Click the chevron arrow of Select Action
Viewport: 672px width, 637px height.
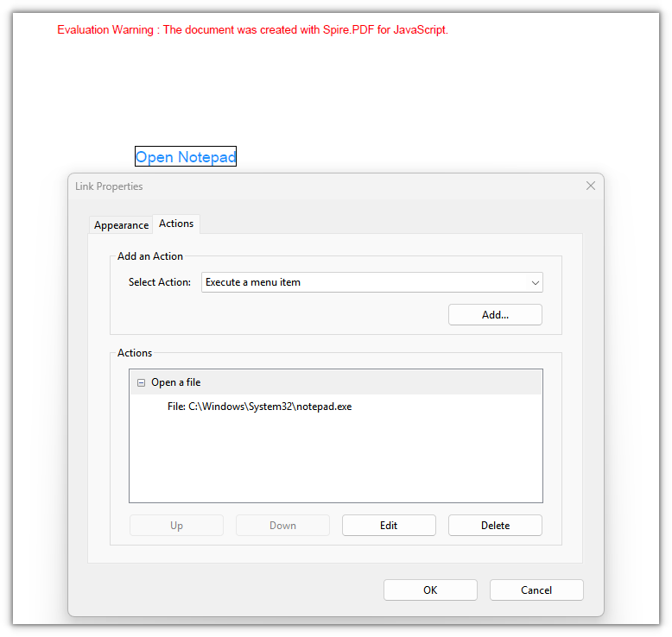tap(535, 283)
